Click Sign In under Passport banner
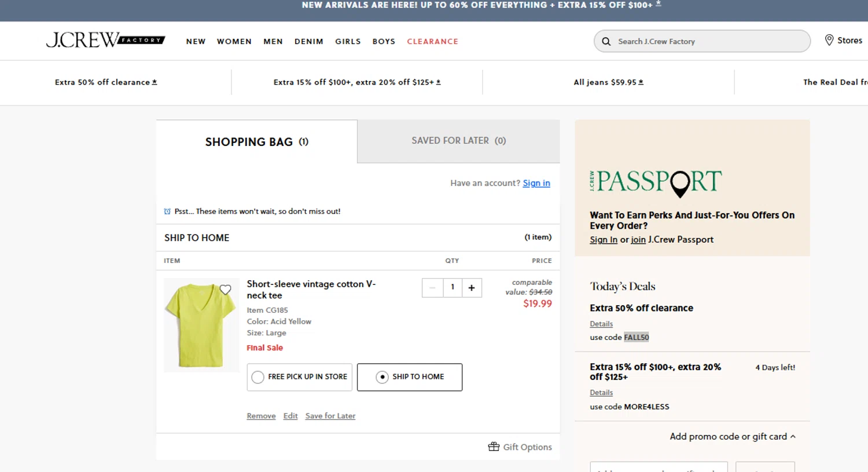This screenshot has width=868, height=472. pyautogui.click(x=604, y=240)
